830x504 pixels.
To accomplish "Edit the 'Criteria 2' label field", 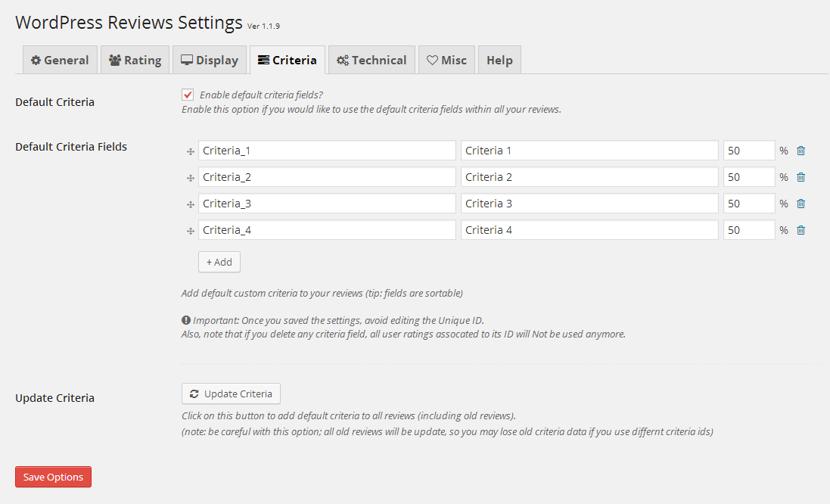I will click(x=589, y=177).
